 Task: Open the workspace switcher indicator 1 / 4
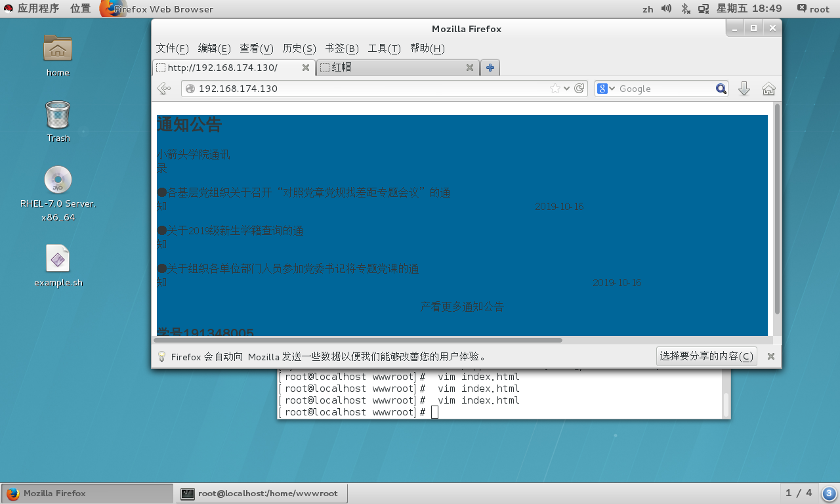[x=799, y=493]
